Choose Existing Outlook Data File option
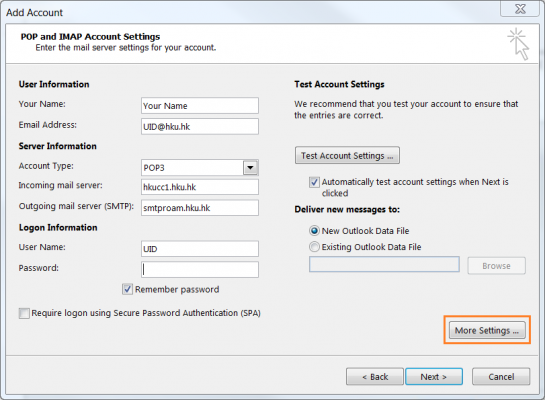Image resolution: width=545 pixels, height=400 pixels. coord(314,247)
